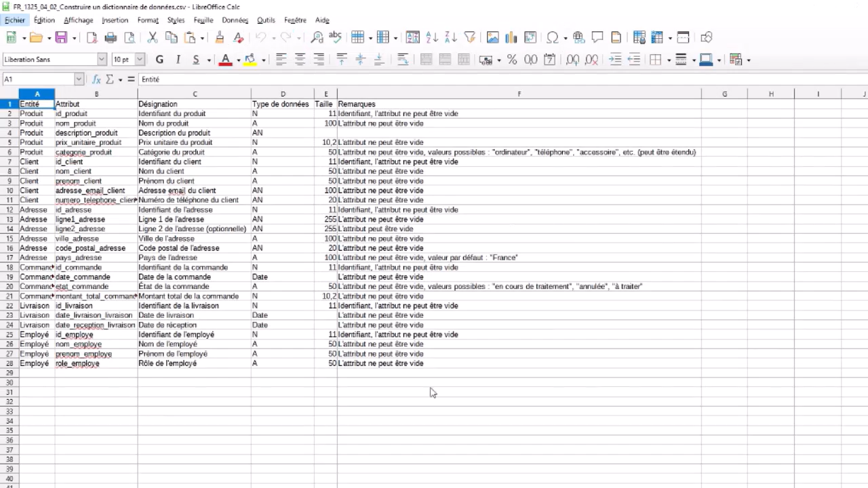This screenshot has width=868, height=488.
Task: Pick a highlighting color swatch
Action: tap(250, 60)
